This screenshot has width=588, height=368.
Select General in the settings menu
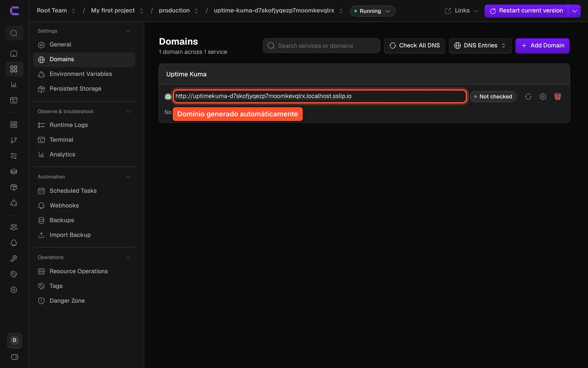pyautogui.click(x=84, y=45)
